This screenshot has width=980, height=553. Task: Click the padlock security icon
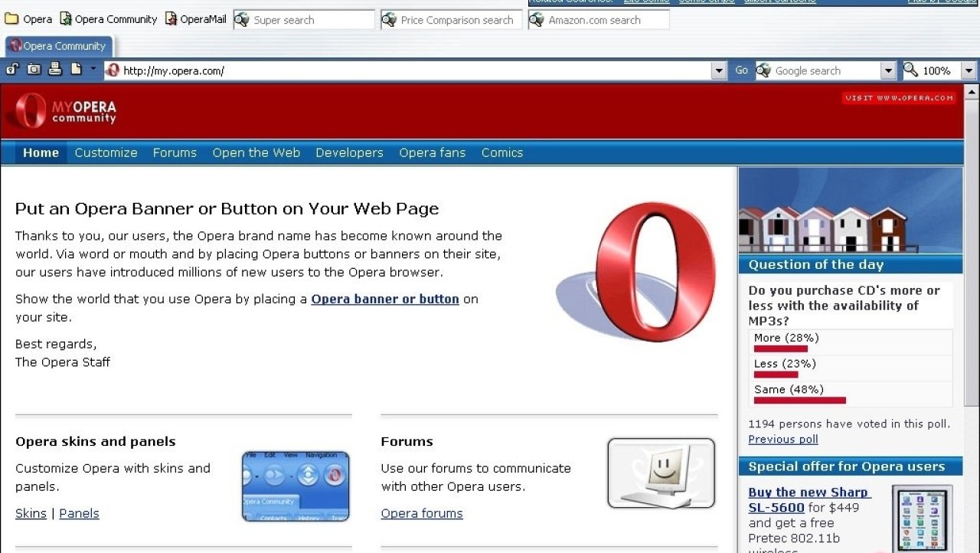pyautogui.click(x=12, y=70)
